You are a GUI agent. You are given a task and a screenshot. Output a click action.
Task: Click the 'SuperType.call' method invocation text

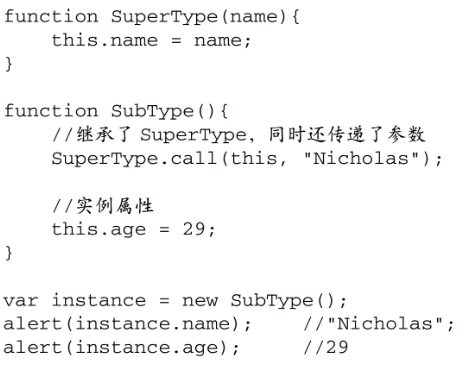[135, 158]
